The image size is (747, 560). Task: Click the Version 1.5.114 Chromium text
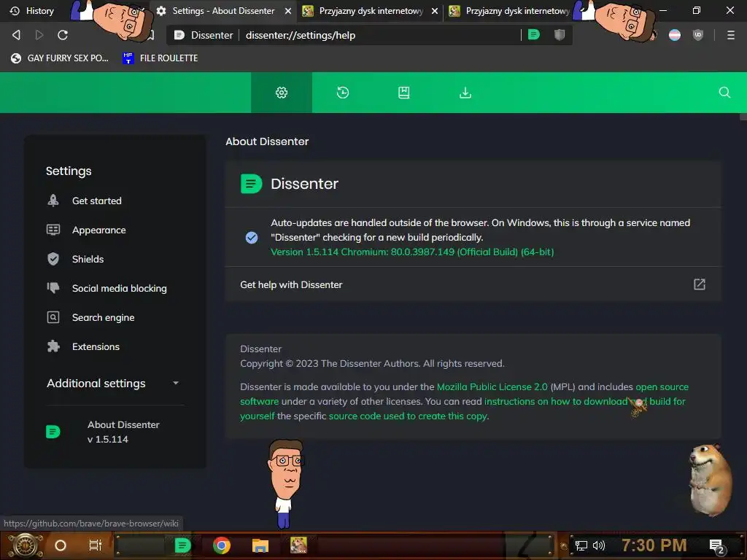pyautogui.click(x=412, y=252)
